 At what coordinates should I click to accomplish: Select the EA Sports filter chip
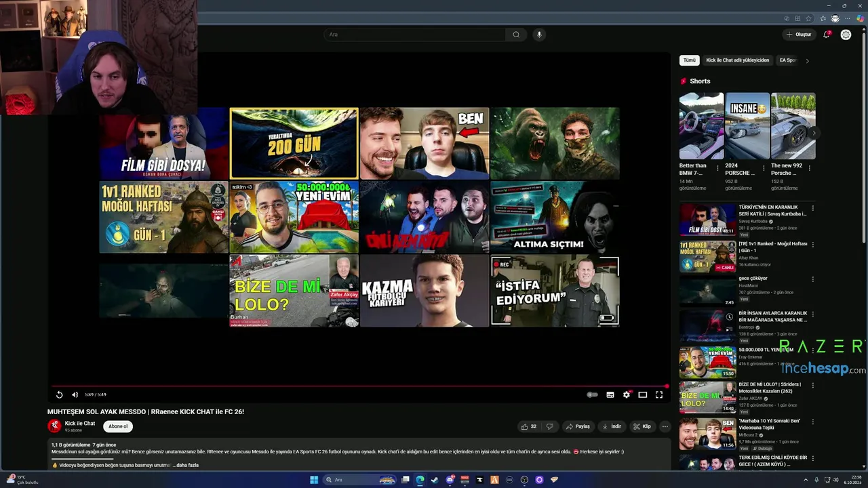pos(788,60)
